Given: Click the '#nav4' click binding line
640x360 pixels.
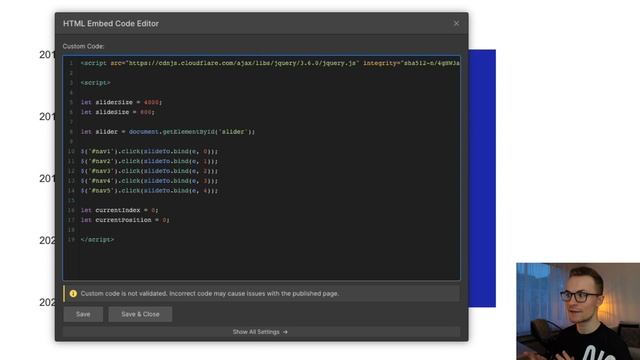Looking at the screenshot, I should pyautogui.click(x=149, y=181).
